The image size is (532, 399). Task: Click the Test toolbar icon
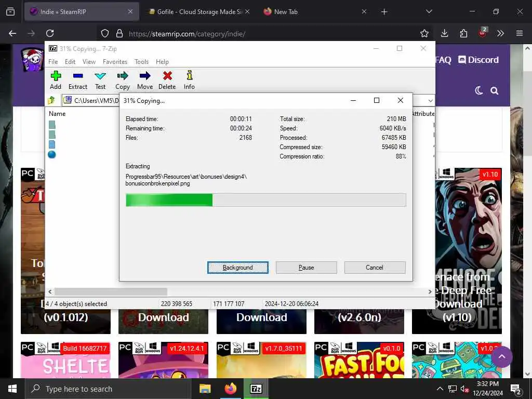coord(100,80)
